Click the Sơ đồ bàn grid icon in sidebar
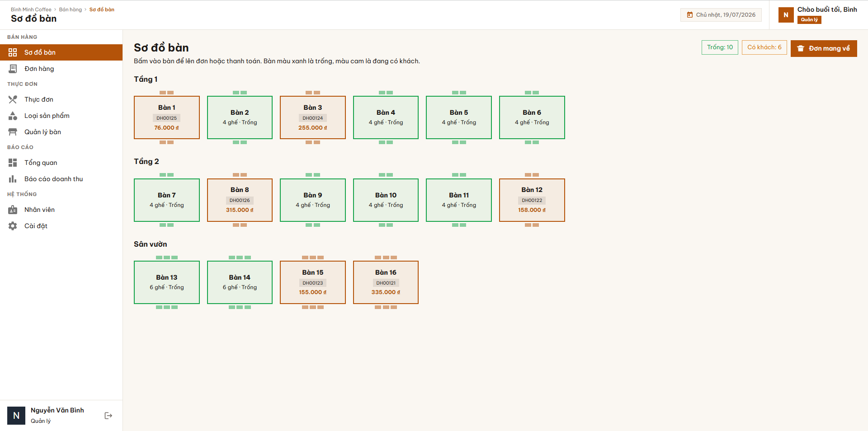This screenshot has width=868, height=431. click(x=13, y=52)
